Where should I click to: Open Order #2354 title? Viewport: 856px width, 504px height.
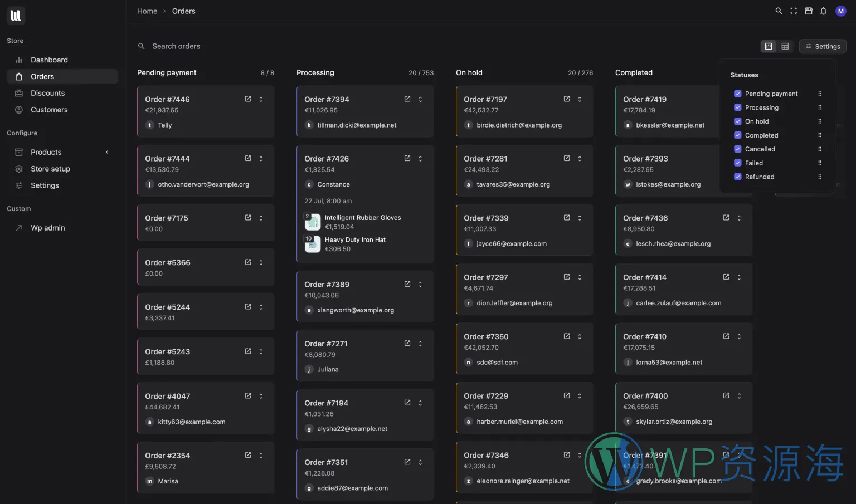point(168,456)
